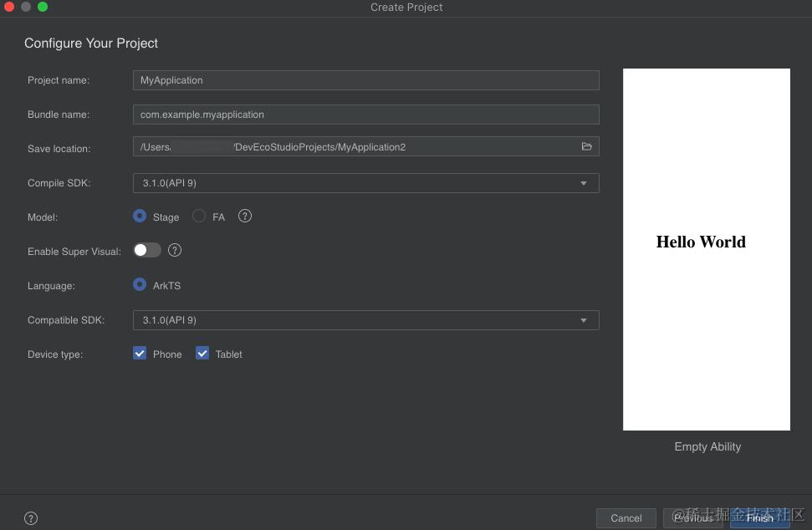
Task: Click the Finish button
Action: (x=759, y=518)
